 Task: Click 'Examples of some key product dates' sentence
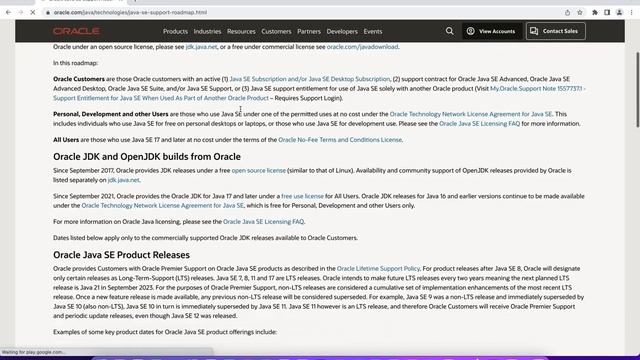pyautogui.click(x=165, y=332)
